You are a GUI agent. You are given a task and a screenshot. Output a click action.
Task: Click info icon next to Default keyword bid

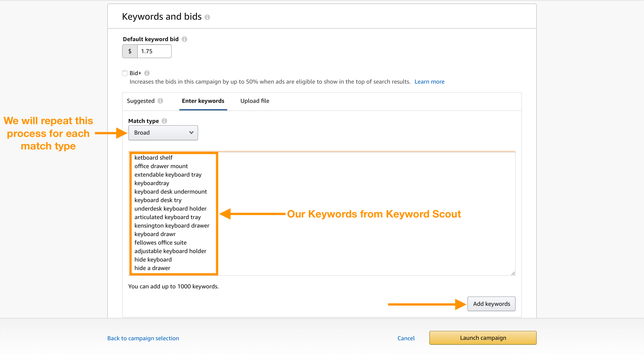click(184, 39)
